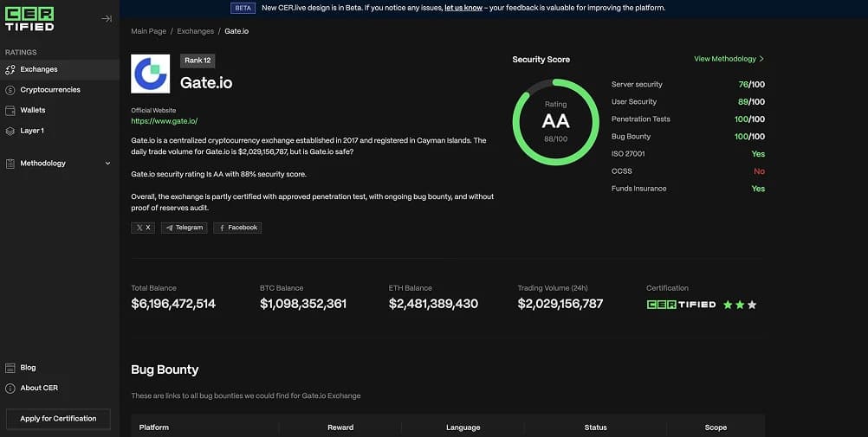Click the 'let us know' feedback link
This screenshot has height=437, width=868.
(x=463, y=8)
